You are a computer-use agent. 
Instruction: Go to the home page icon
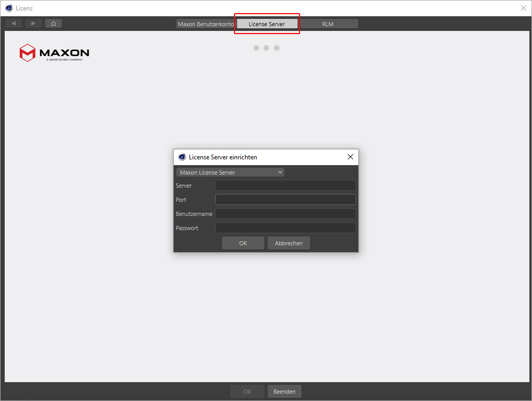coord(54,24)
